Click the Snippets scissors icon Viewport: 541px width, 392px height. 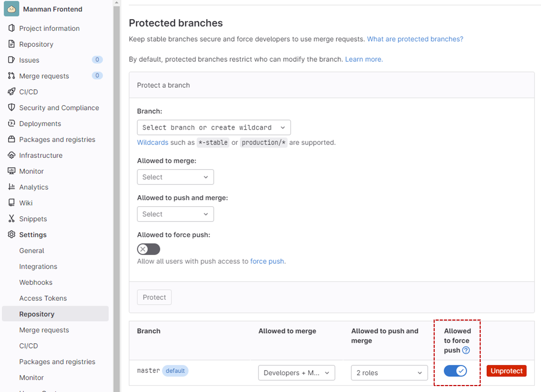12,218
